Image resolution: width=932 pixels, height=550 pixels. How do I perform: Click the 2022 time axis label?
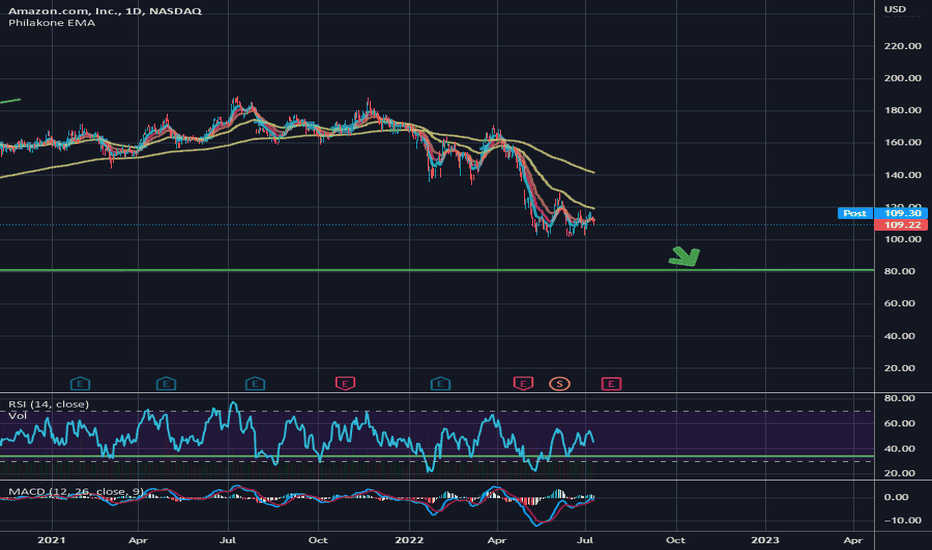410,540
